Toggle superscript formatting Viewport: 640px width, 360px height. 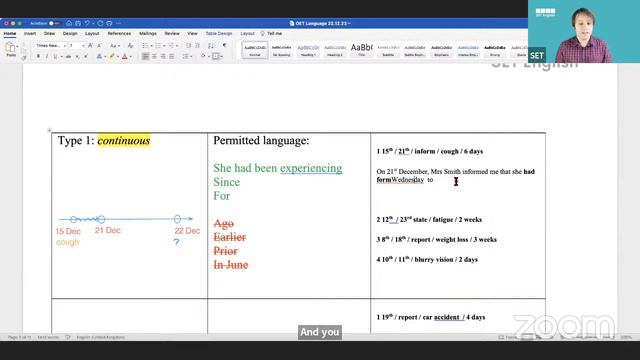pos(86,56)
